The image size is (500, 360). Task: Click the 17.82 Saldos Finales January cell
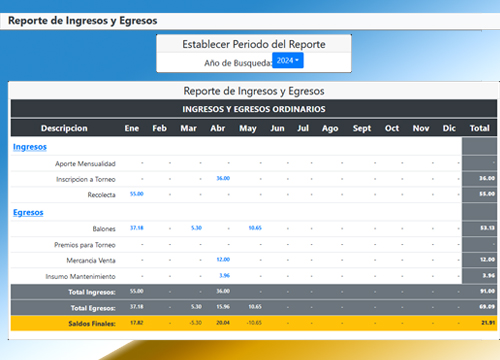coord(137,323)
